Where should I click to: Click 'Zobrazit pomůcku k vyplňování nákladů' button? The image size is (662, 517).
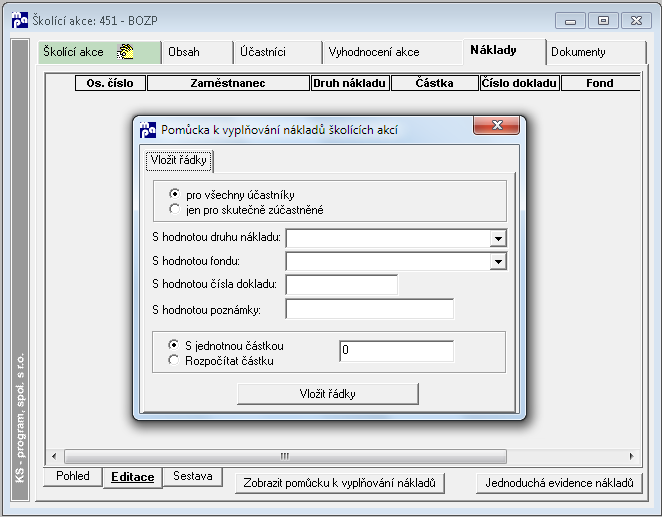tap(339, 483)
